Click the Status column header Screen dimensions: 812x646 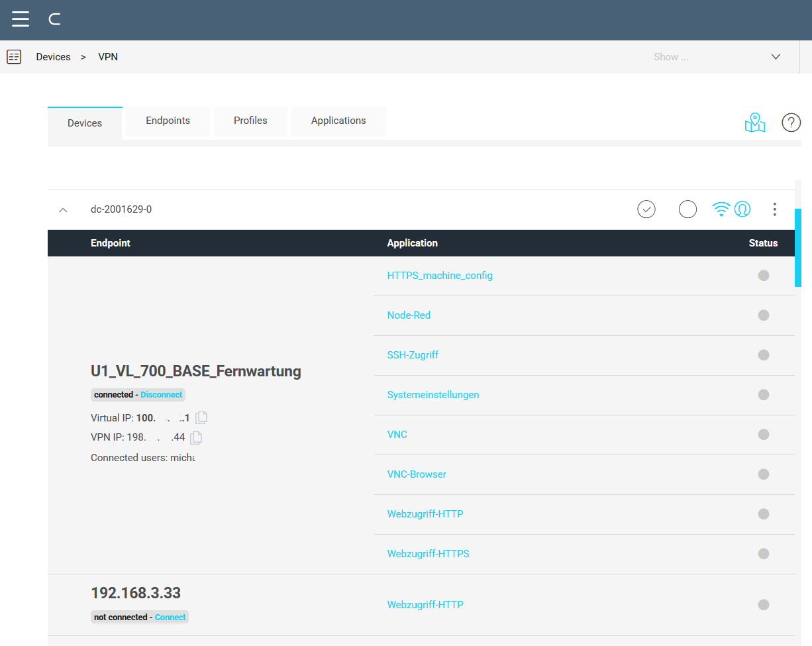coord(763,243)
